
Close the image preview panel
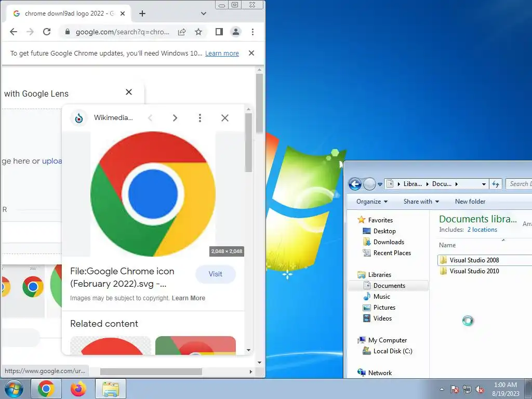(225, 118)
